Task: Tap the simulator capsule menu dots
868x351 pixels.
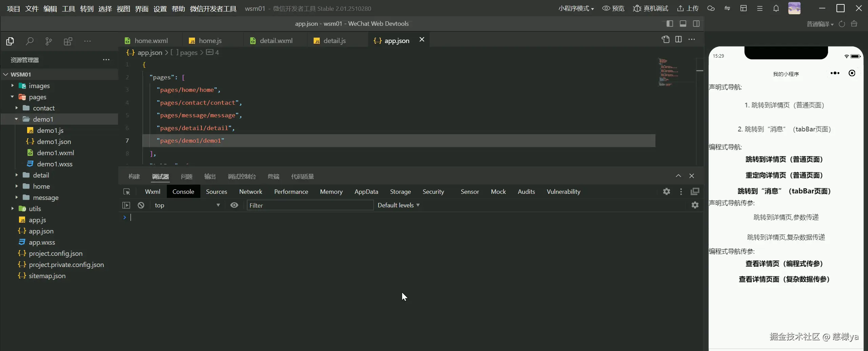Action: point(835,73)
